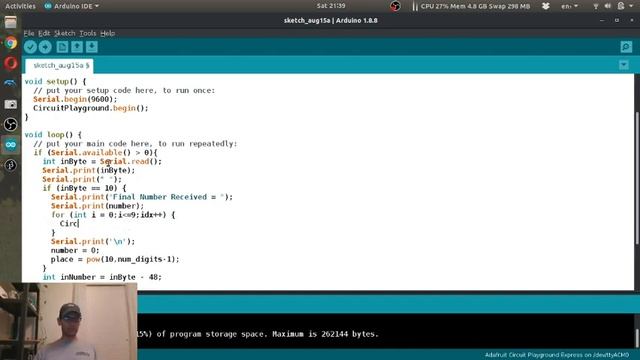
Task: Click the void setup() line
Action: coord(55,82)
